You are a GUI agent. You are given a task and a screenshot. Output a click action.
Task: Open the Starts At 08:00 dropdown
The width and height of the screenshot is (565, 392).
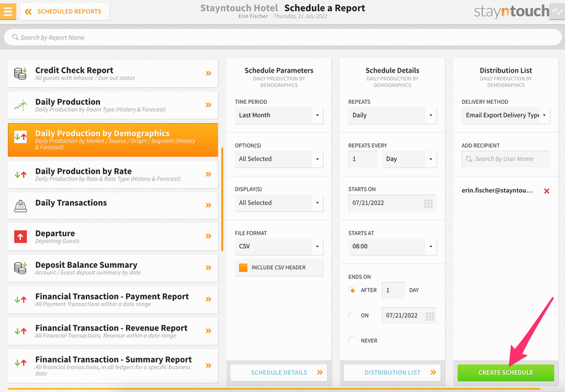392,246
